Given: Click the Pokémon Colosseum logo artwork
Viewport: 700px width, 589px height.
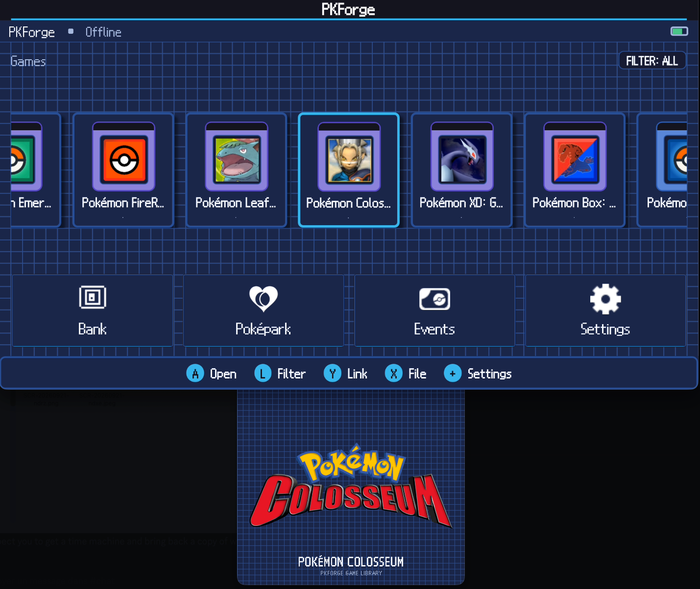Looking at the screenshot, I should [x=351, y=486].
